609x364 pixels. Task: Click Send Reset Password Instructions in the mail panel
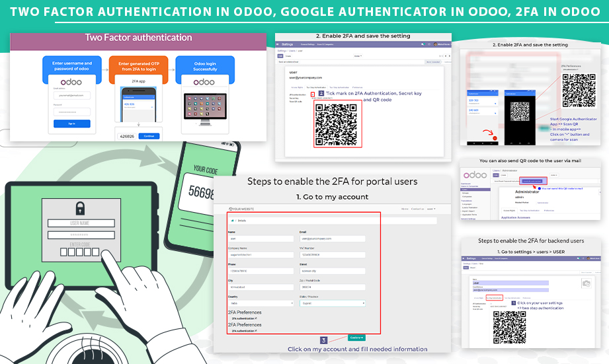(x=507, y=181)
